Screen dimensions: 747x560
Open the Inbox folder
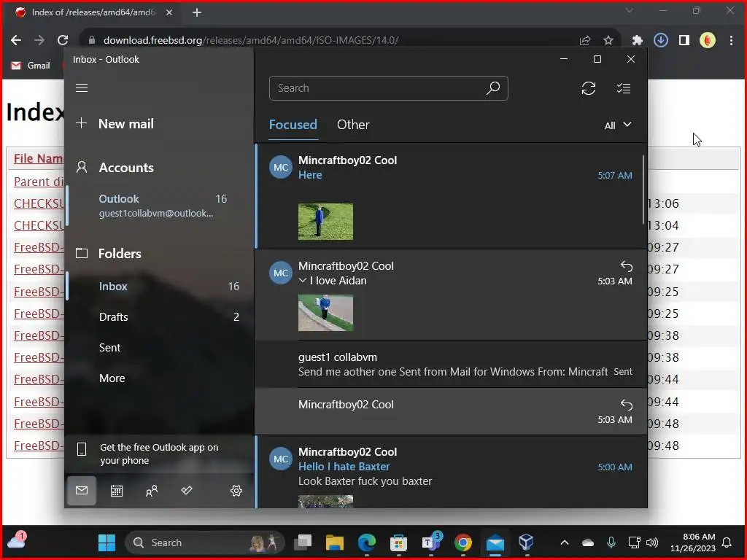(158, 286)
